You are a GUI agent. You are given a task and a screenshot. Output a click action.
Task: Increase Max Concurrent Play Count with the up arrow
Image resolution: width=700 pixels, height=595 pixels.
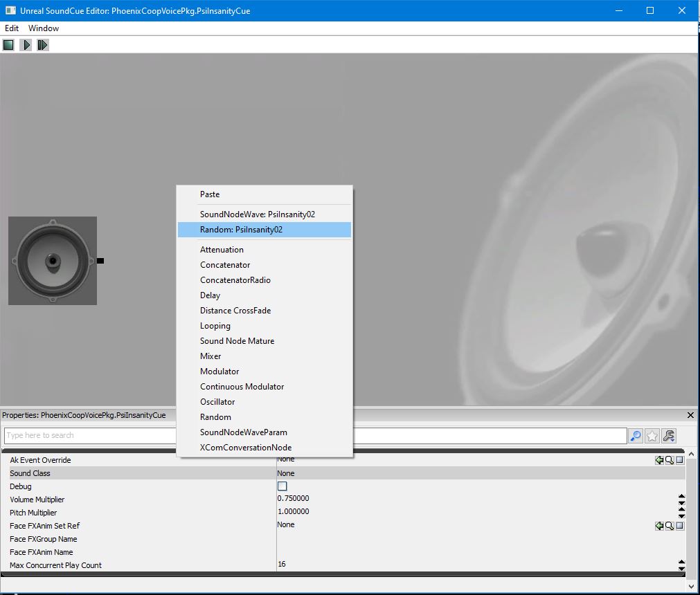click(681, 562)
